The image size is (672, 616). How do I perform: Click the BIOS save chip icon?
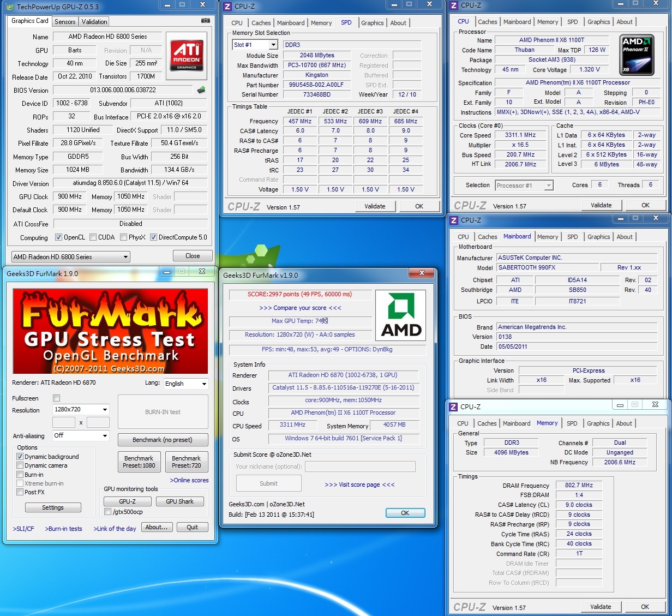[201, 90]
